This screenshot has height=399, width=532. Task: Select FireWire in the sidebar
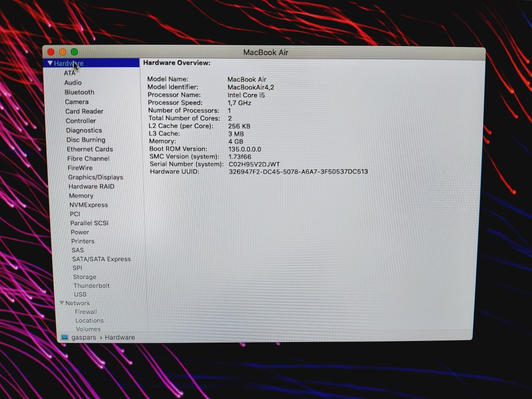pyautogui.click(x=80, y=168)
